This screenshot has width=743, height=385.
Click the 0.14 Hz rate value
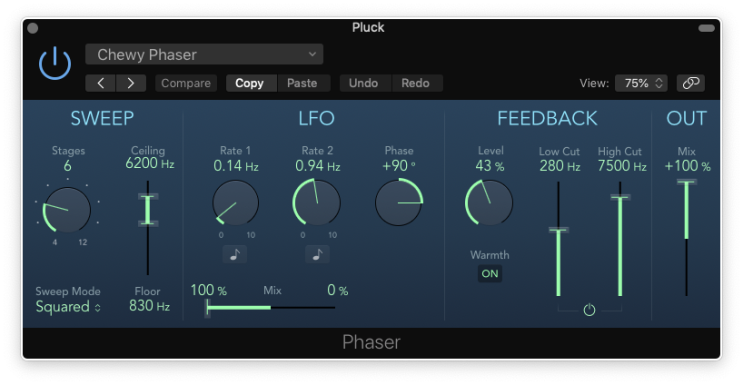(236, 166)
